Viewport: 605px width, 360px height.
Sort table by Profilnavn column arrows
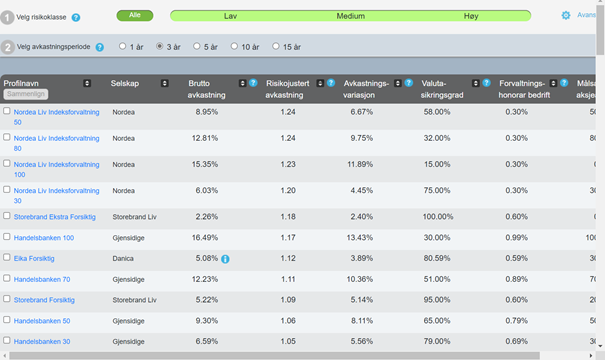[87, 83]
